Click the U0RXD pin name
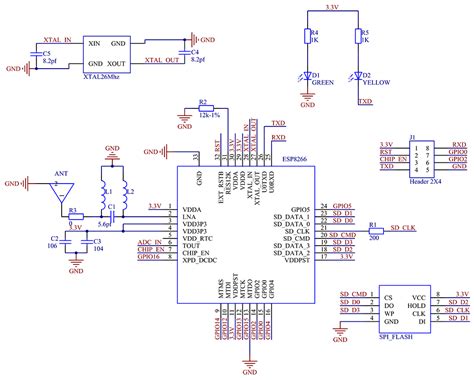 (x=272, y=182)
